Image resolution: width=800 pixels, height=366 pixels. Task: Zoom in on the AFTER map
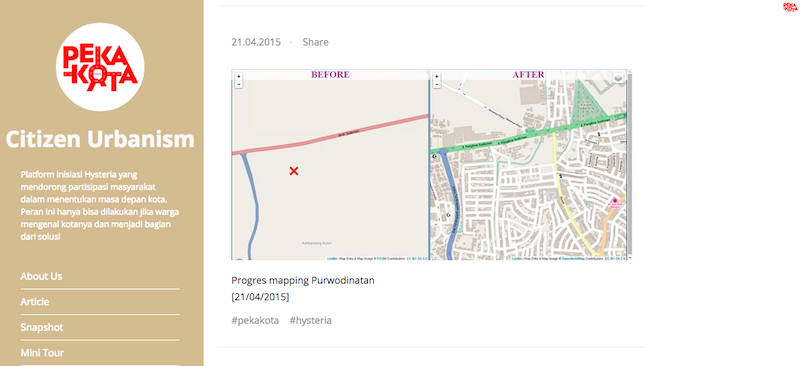point(437,77)
